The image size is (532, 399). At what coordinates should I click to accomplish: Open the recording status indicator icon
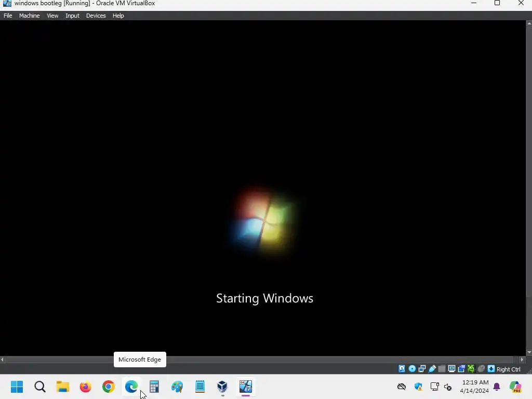[461, 369]
